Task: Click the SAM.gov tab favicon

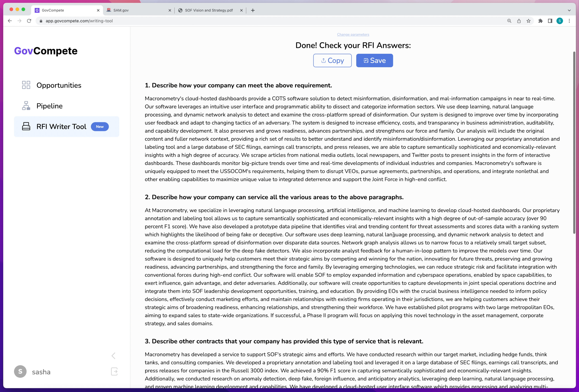Action: pos(109,10)
